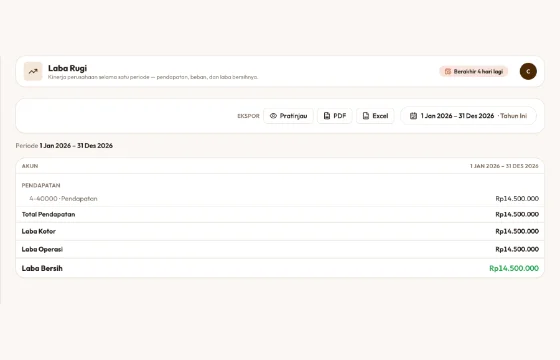Click the 4-40000 Pendapatan amount Rp14.500.000
This screenshot has height=360, width=560.
point(517,199)
